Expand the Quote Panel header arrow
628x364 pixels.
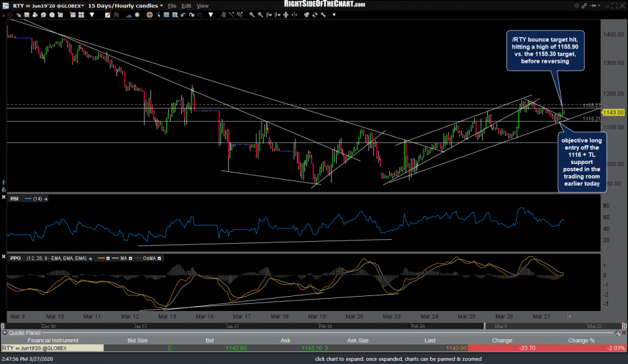coord(5,332)
